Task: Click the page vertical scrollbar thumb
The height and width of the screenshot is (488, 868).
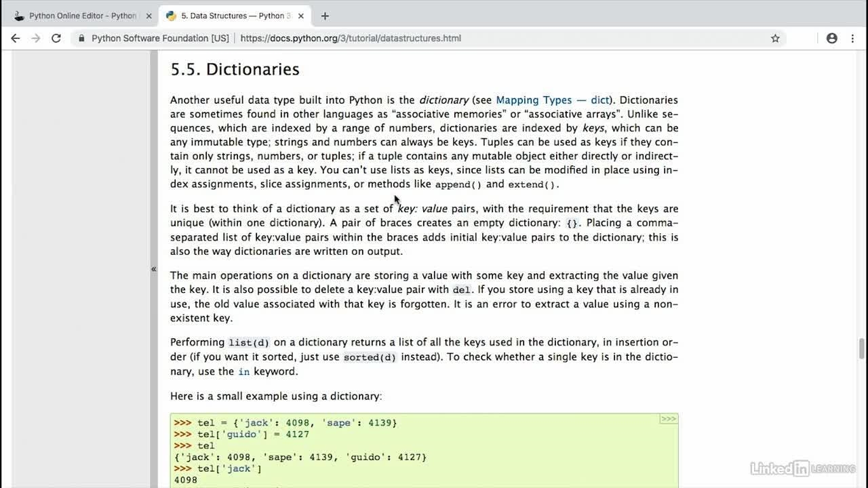Action: [x=862, y=348]
